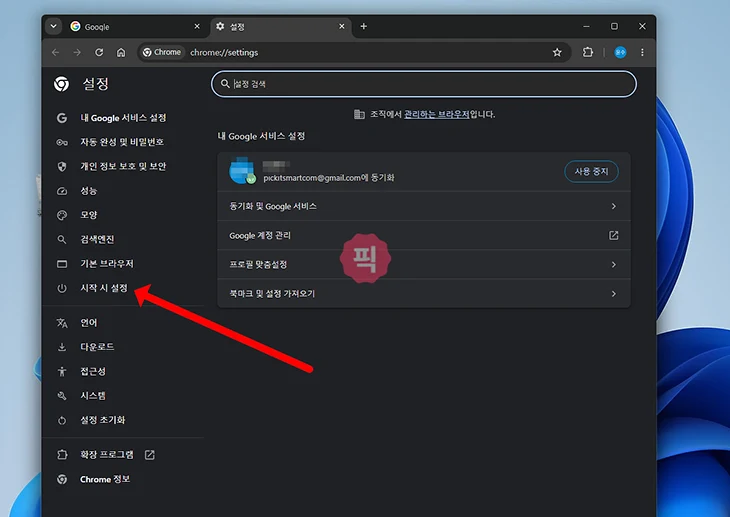Expand 동기화 및 Google 서비스 chevron
Image resolution: width=730 pixels, height=517 pixels.
point(614,206)
